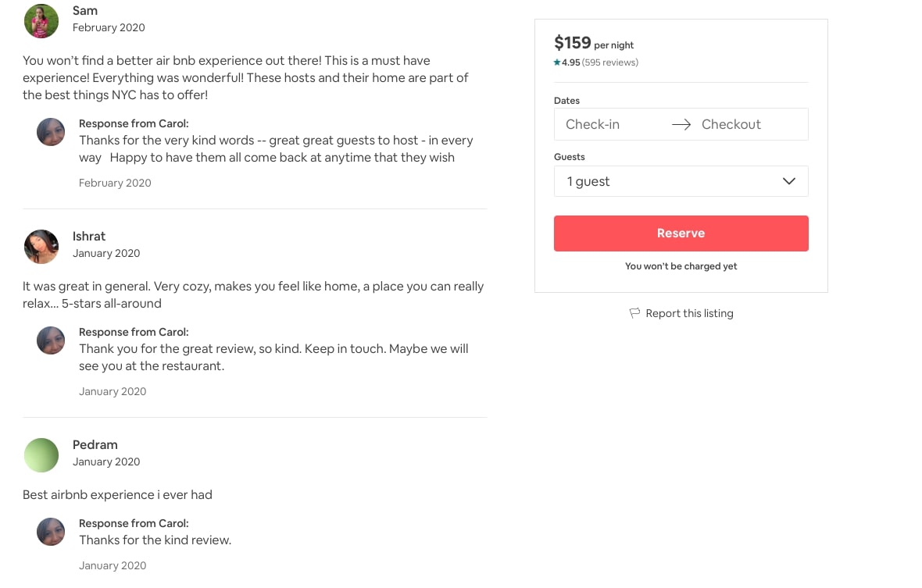The image size is (922, 588).
Task: Open Ishrat's profile name link
Action: 89,236
